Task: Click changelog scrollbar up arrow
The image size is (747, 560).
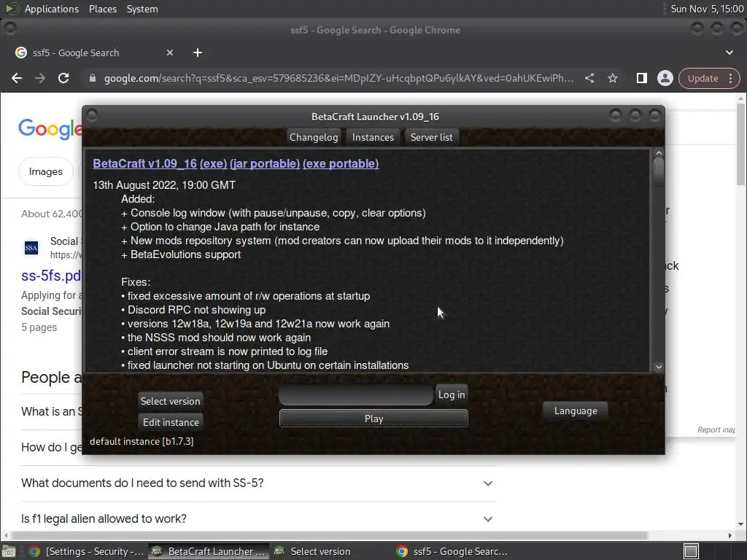Action: click(x=659, y=153)
